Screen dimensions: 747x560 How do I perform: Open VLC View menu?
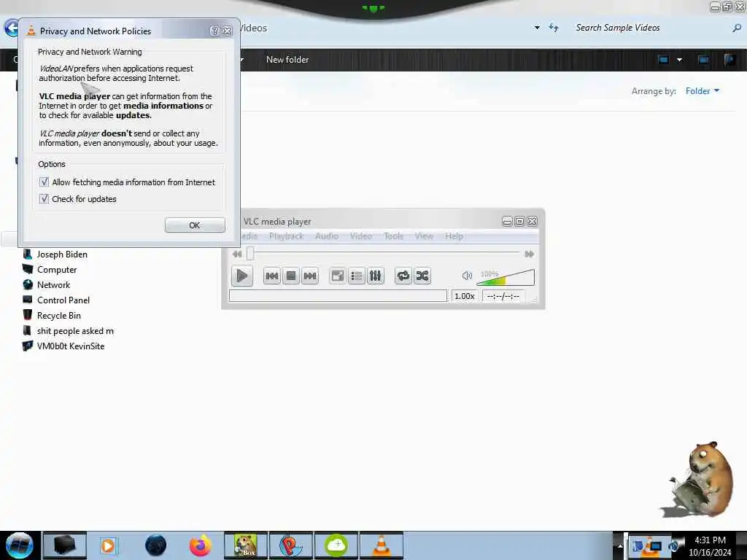(x=424, y=236)
